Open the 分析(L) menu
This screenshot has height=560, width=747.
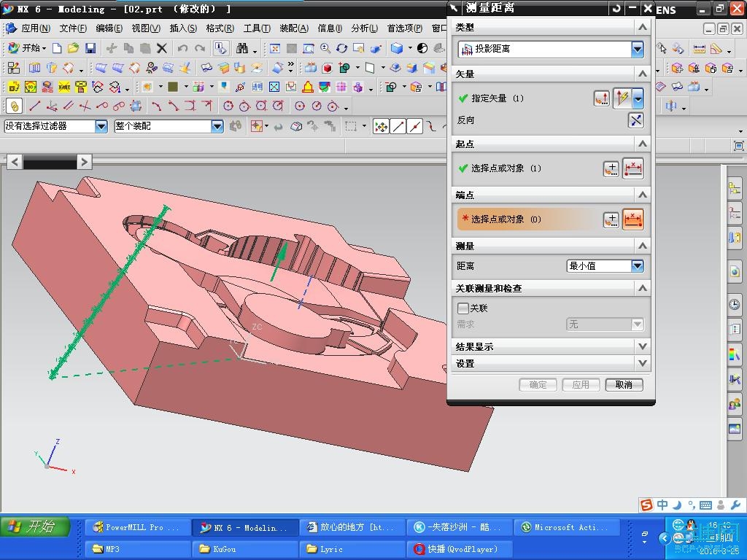[x=365, y=28]
